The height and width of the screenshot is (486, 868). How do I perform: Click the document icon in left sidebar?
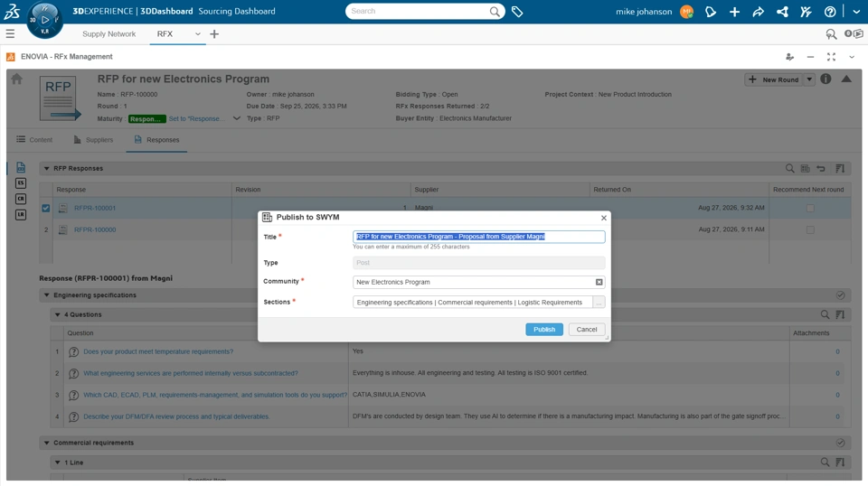point(21,167)
